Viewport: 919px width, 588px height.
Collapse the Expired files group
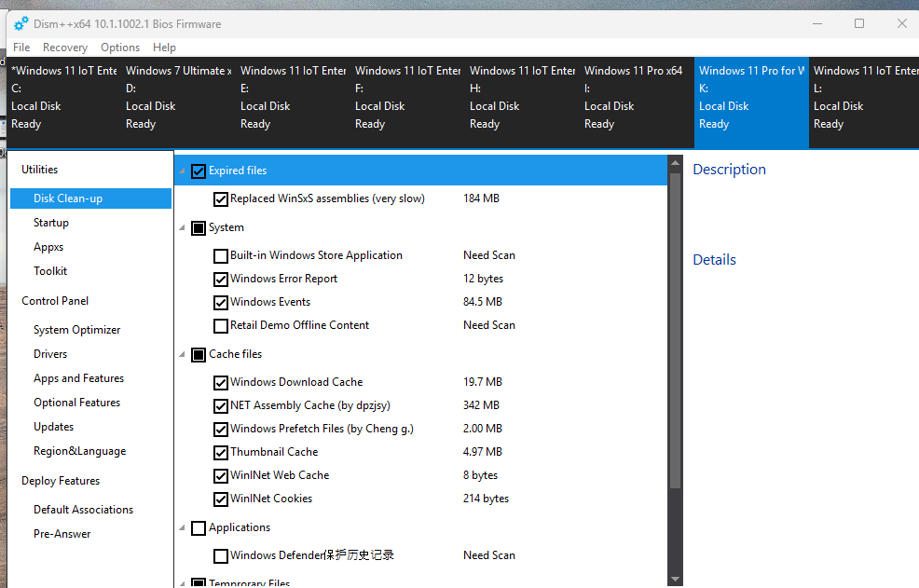click(183, 171)
